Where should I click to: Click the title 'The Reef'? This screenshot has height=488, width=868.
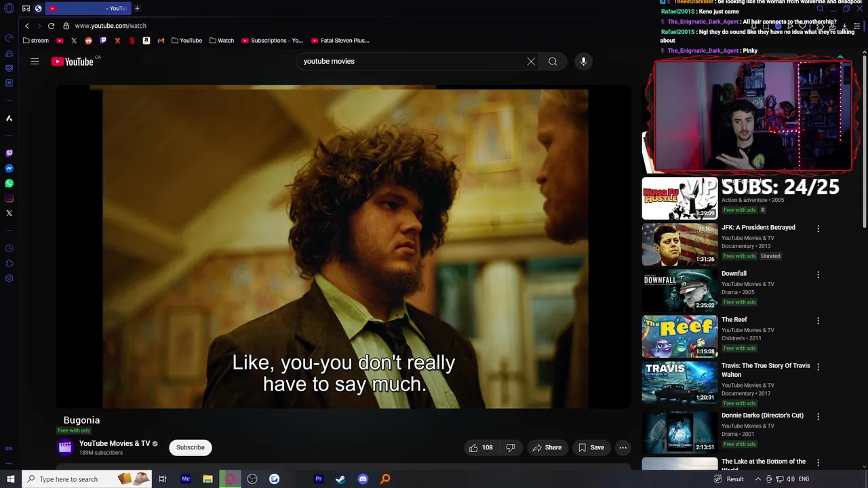pyautogui.click(x=734, y=320)
